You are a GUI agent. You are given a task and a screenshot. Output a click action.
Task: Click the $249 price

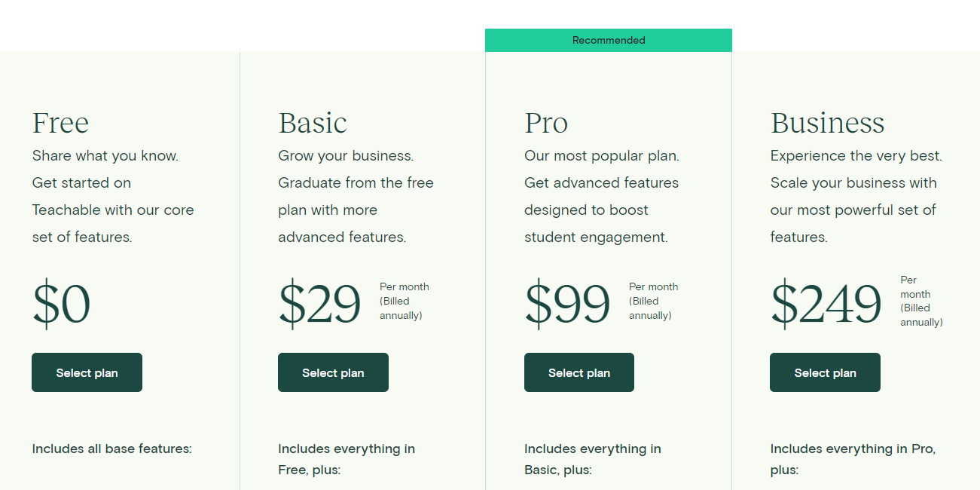click(826, 303)
